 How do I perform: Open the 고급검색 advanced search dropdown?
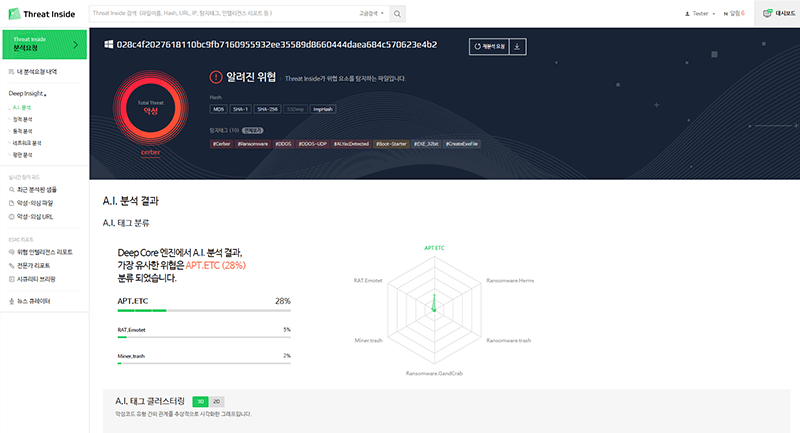point(370,14)
